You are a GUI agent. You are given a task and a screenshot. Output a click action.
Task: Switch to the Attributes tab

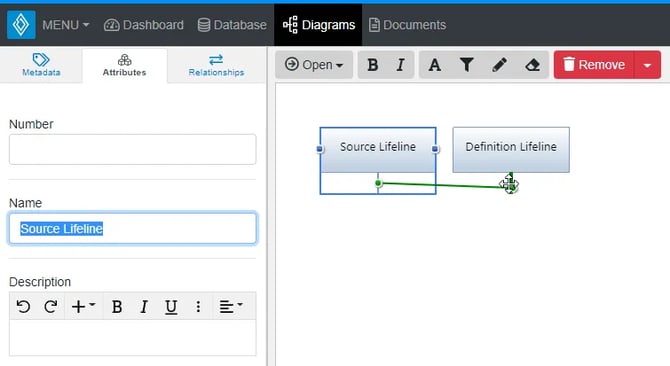click(x=124, y=65)
